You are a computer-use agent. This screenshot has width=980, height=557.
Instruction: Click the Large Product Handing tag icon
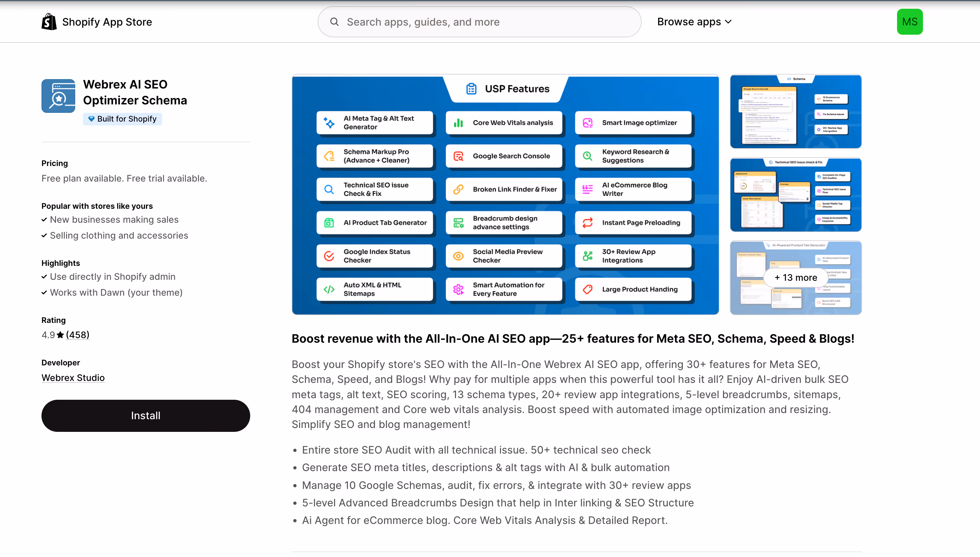click(x=588, y=289)
